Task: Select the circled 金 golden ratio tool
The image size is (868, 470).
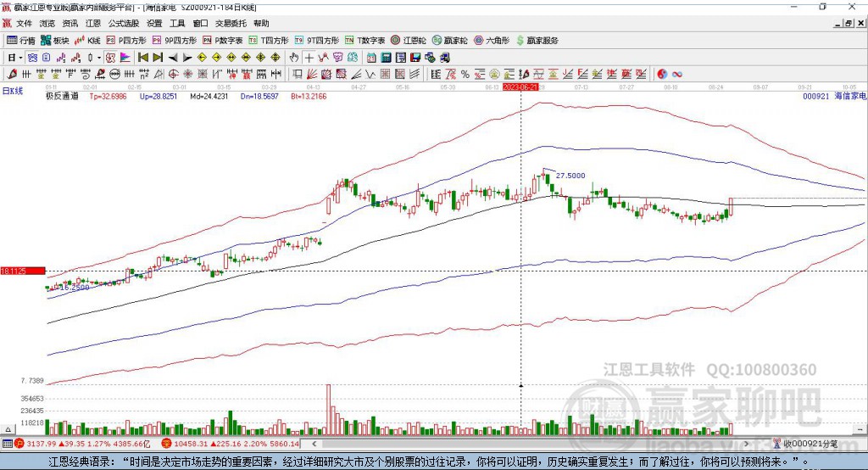Action: pos(494,75)
